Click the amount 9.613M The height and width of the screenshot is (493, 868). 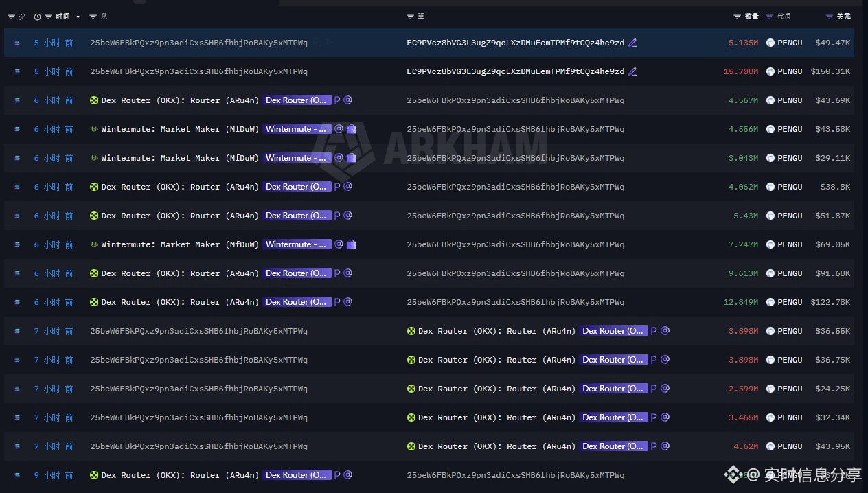744,273
